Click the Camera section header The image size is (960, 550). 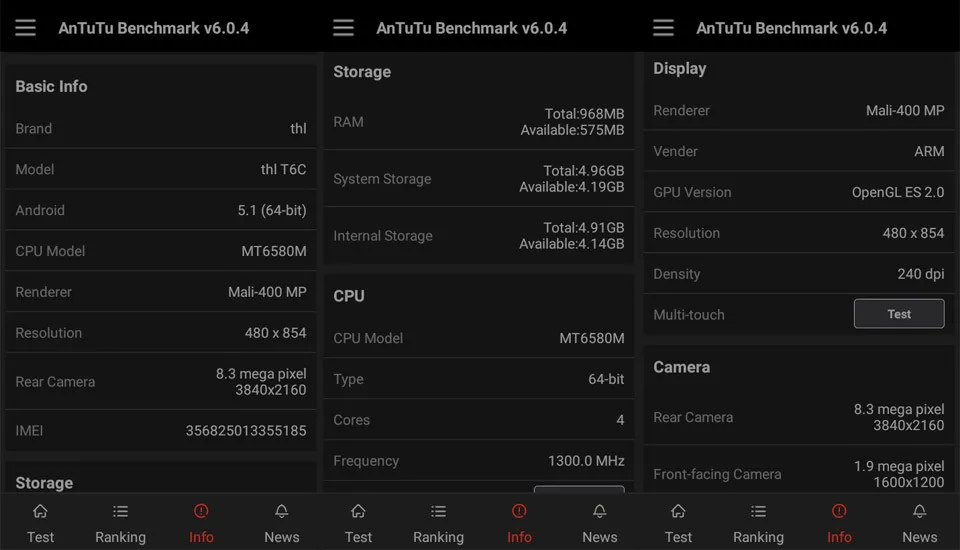(681, 367)
